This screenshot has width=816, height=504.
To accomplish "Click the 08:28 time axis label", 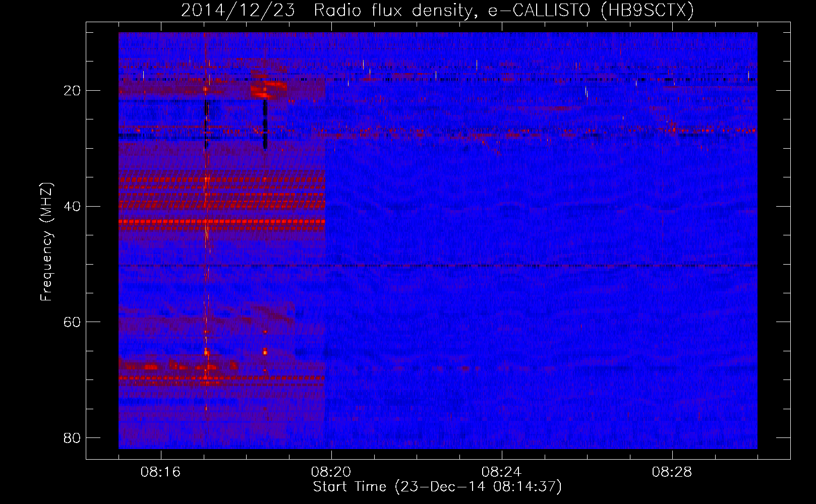I will [672, 472].
